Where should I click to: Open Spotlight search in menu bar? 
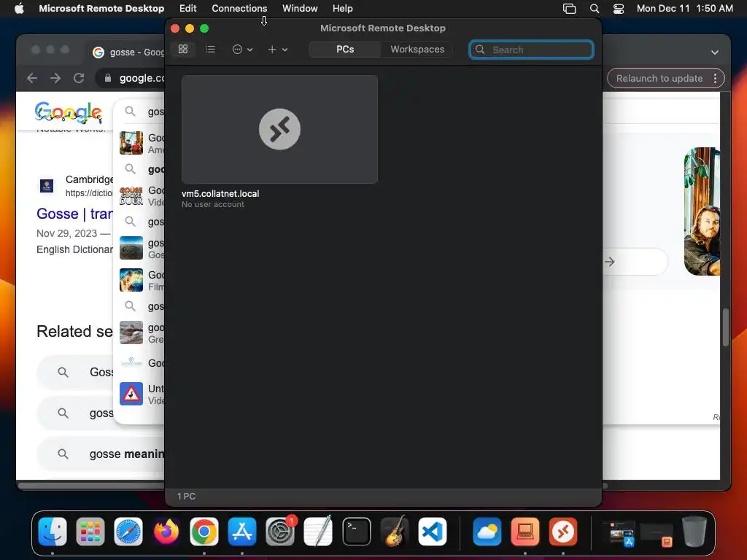click(x=594, y=9)
